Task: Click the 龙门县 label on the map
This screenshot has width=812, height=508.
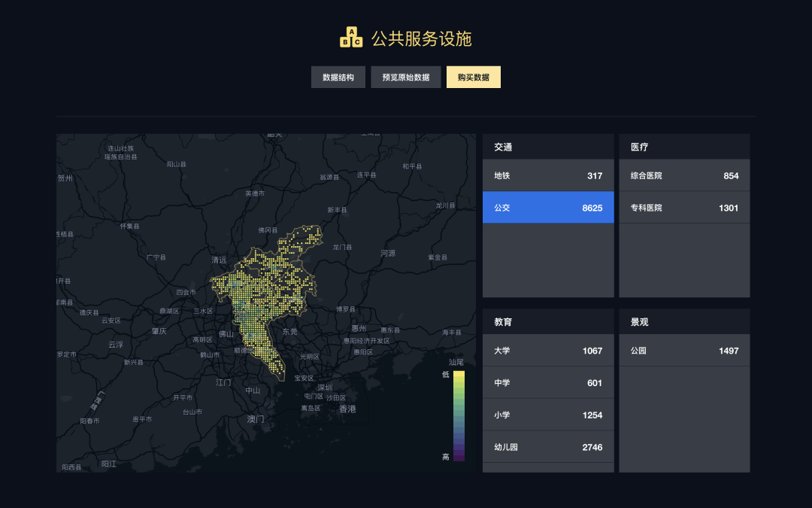Action: (x=342, y=248)
